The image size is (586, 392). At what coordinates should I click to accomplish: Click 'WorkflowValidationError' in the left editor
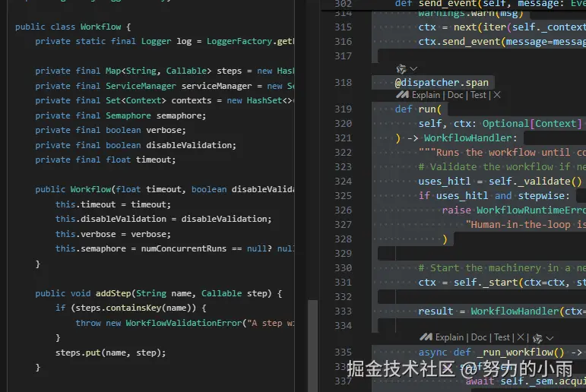click(183, 323)
